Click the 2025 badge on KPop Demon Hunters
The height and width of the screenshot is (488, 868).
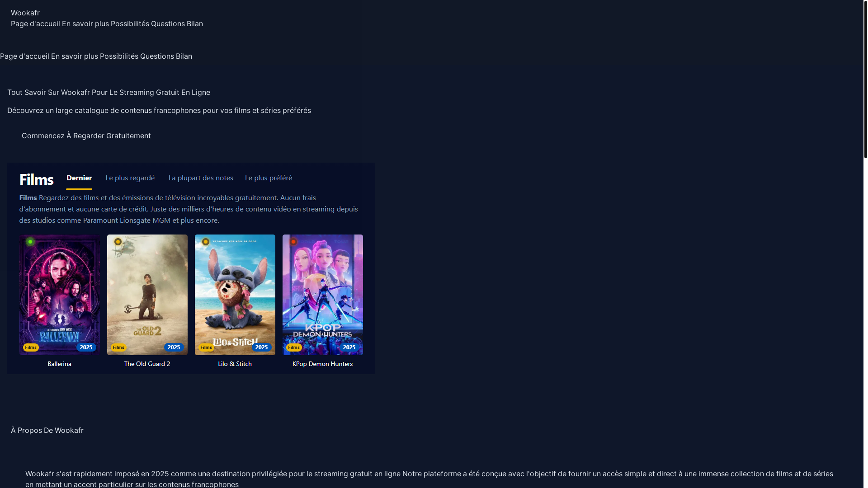pyautogui.click(x=349, y=347)
